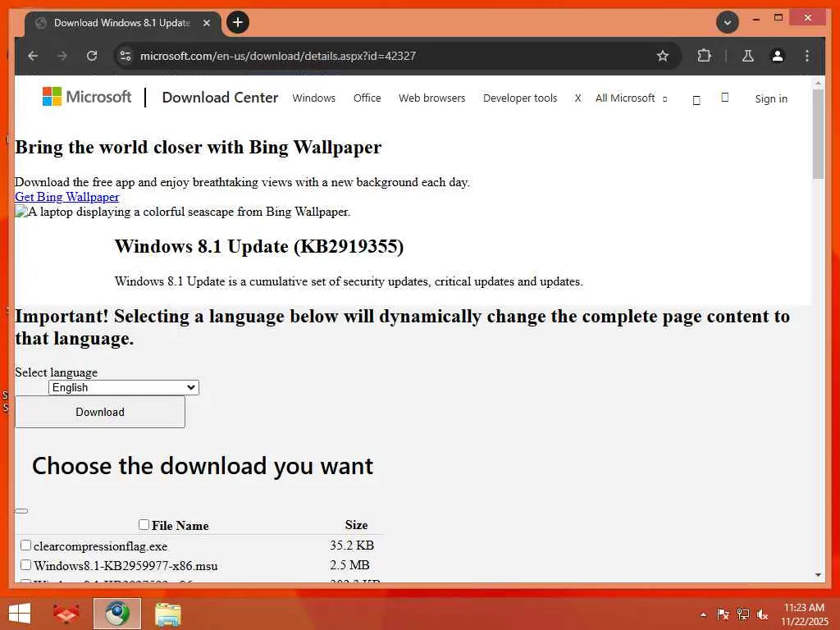Click the page vertical scrollbar thumb
This screenshot has width=840, height=630.
pyautogui.click(x=818, y=134)
